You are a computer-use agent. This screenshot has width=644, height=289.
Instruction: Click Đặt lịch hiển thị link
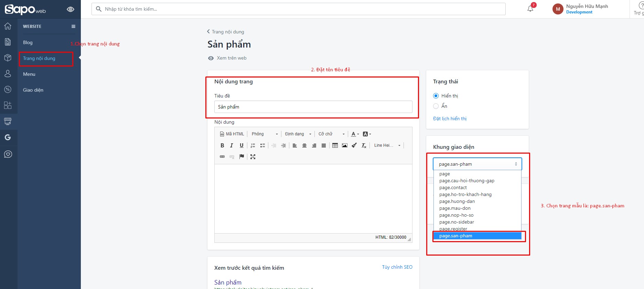click(x=450, y=118)
